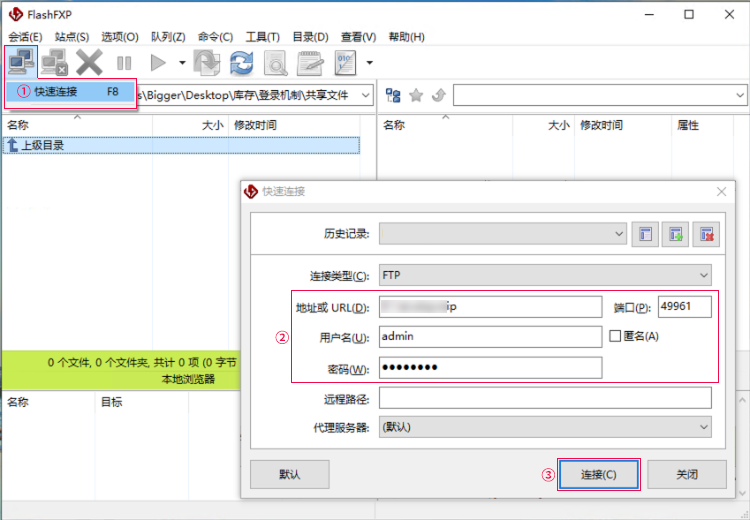Close the 快速连接 dialog with X
Viewport: 750px width, 520px height.
click(x=721, y=192)
